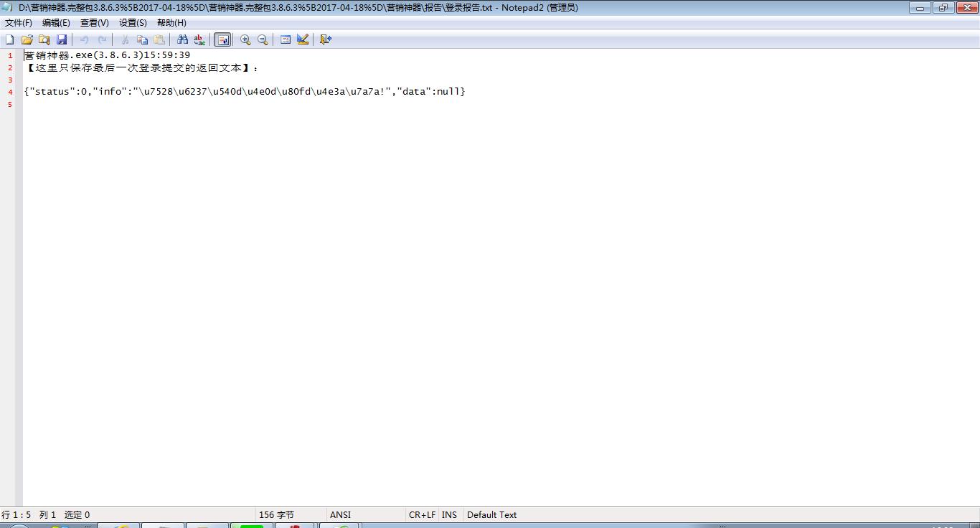Click CR+LF line ending in status bar
This screenshot has height=528, width=980.
pyautogui.click(x=422, y=514)
